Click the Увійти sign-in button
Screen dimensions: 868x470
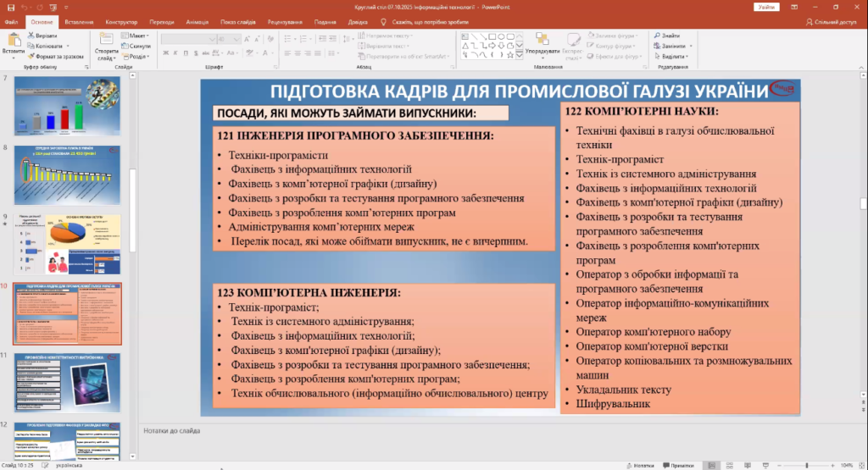point(767,7)
